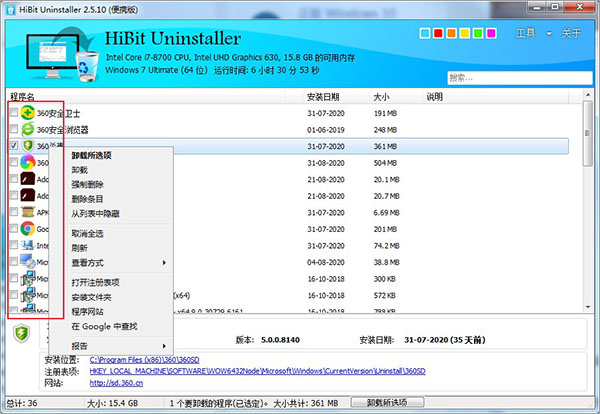Click the APK package box icon
This screenshot has height=414, width=600.
tap(28, 212)
